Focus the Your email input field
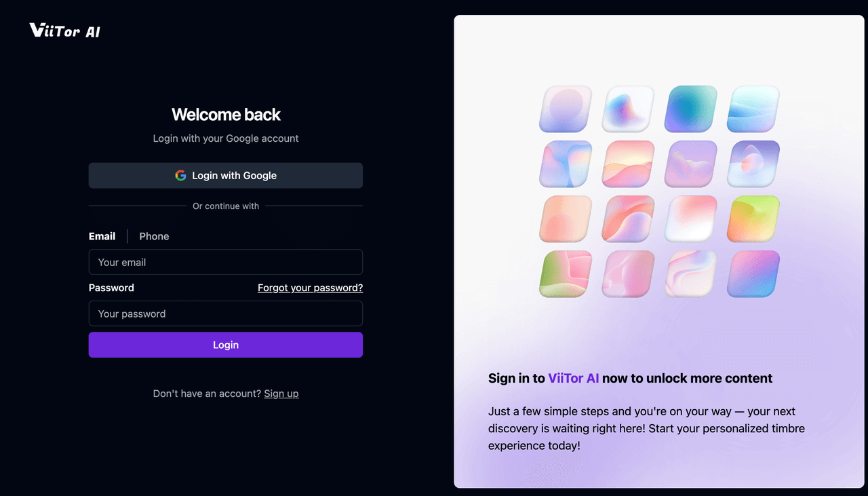The height and width of the screenshot is (496, 868). pyautogui.click(x=226, y=262)
